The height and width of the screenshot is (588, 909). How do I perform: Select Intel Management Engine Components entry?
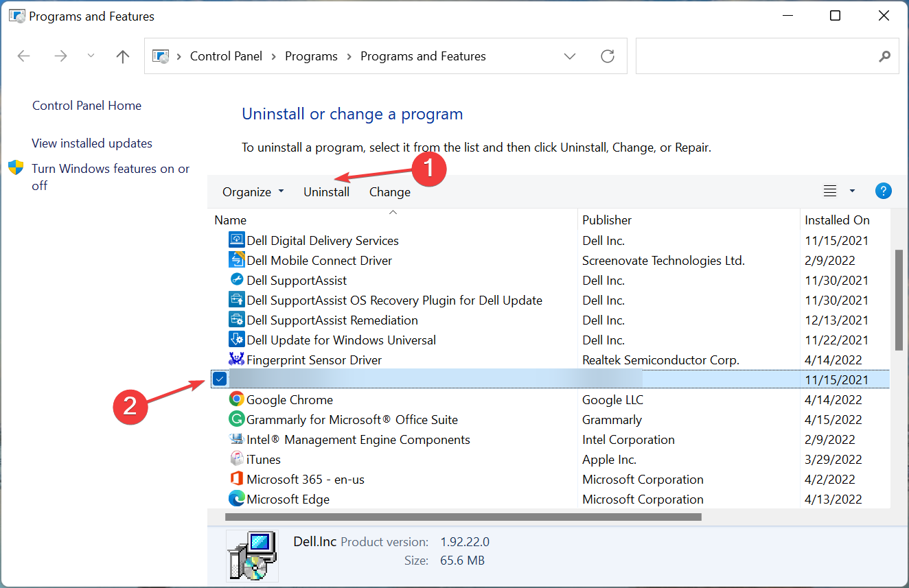pos(549,439)
